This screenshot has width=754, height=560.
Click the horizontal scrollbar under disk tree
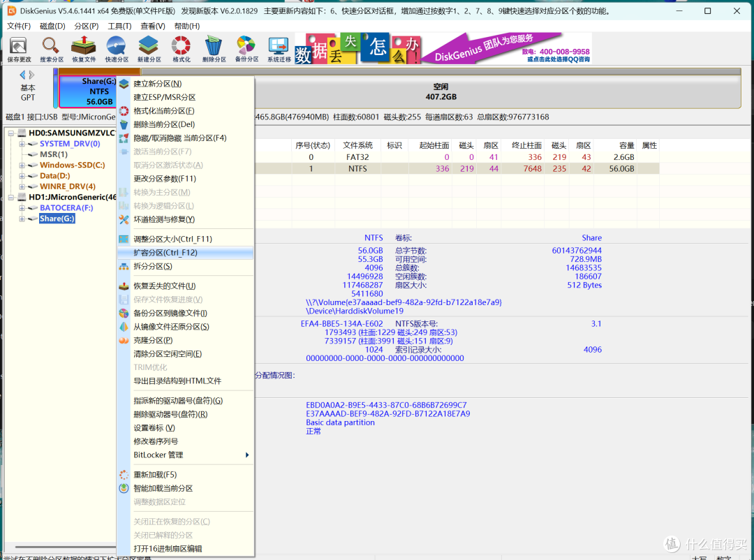point(65,547)
